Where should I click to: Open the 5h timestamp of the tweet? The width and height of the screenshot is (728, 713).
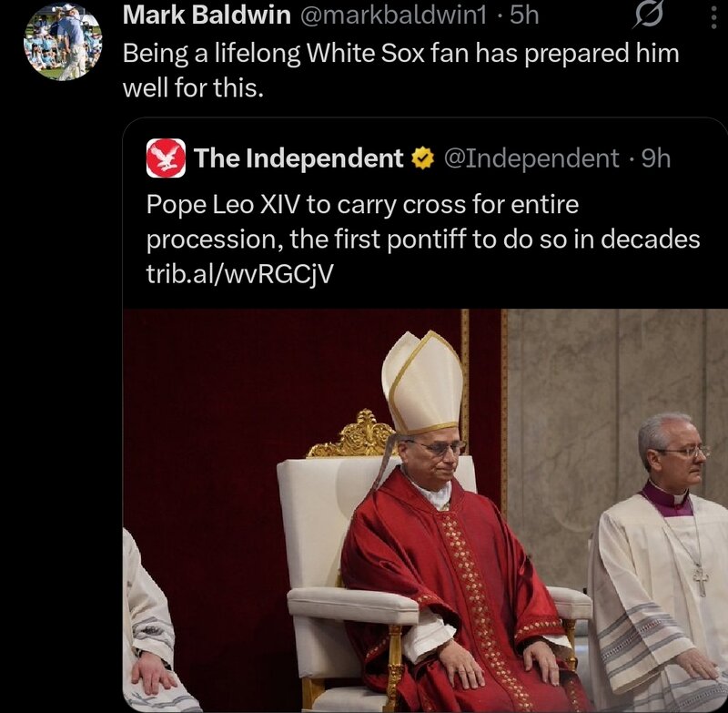(524, 15)
